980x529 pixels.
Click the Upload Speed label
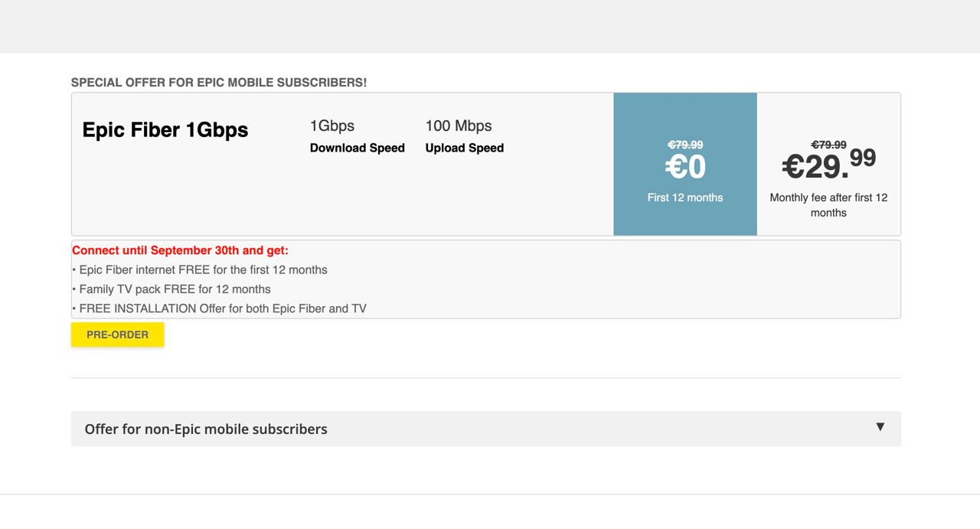click(x=464, y=148)
